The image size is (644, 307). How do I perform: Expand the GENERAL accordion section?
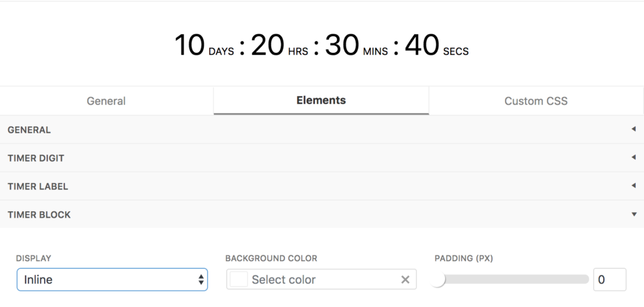322,130
